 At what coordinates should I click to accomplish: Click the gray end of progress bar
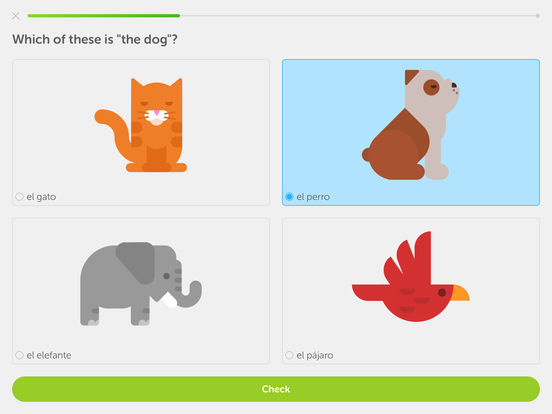tap(538, 15)
